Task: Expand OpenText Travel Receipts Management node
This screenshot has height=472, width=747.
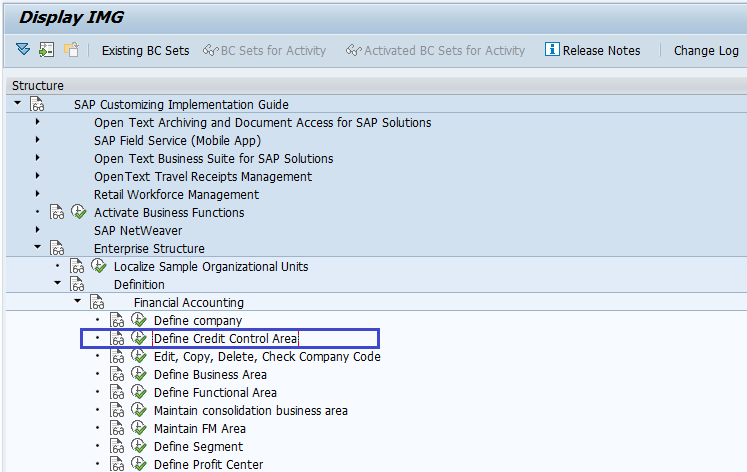Action: (38, 176)
